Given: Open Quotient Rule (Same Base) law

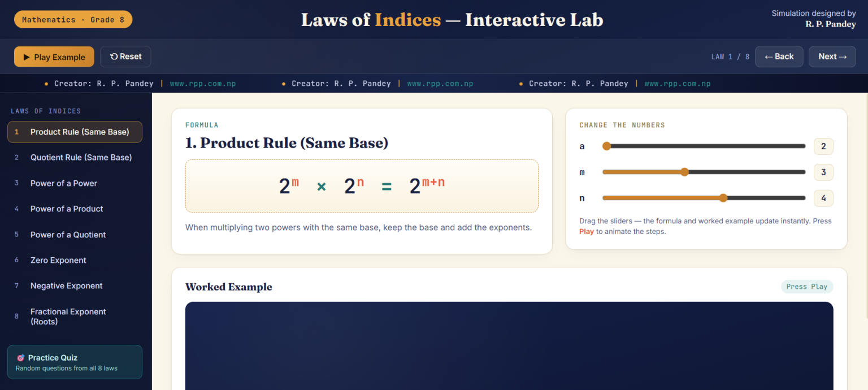Looking at the screenshot, I should (75, 158).
